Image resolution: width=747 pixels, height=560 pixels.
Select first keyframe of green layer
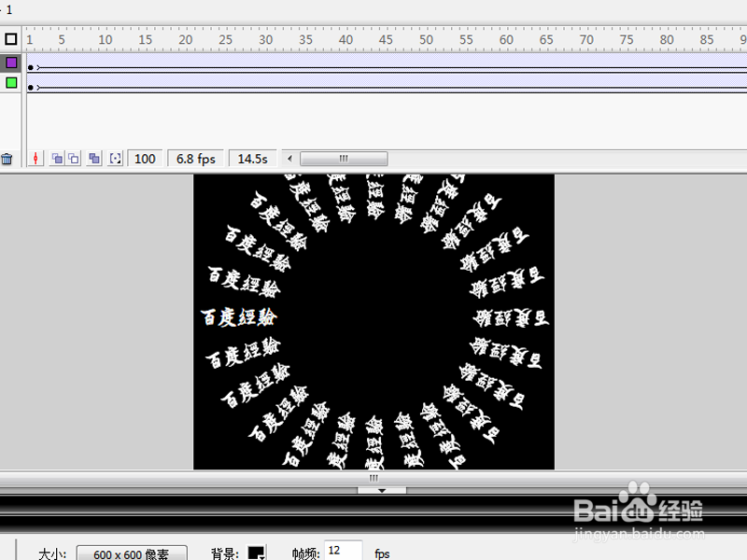point(31,88)
